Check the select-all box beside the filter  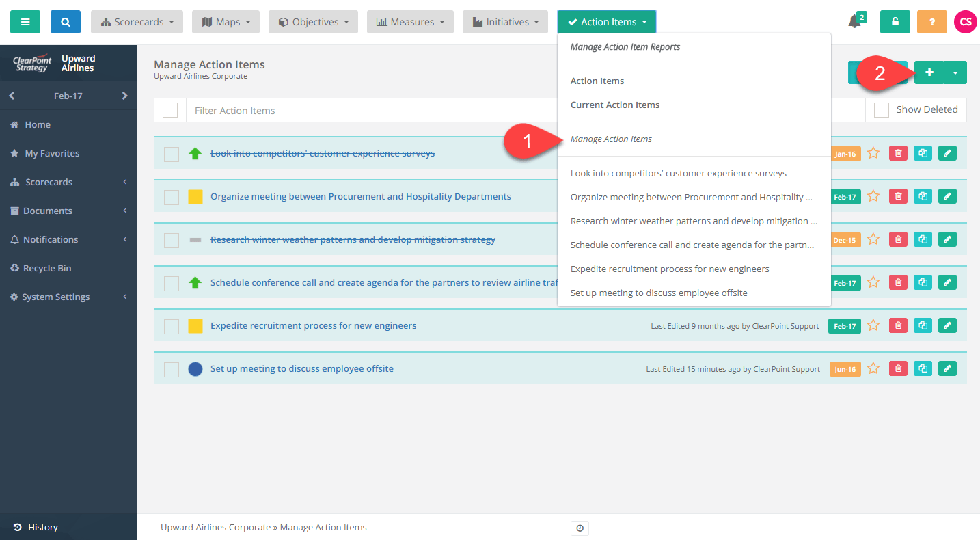pos(170,110)
